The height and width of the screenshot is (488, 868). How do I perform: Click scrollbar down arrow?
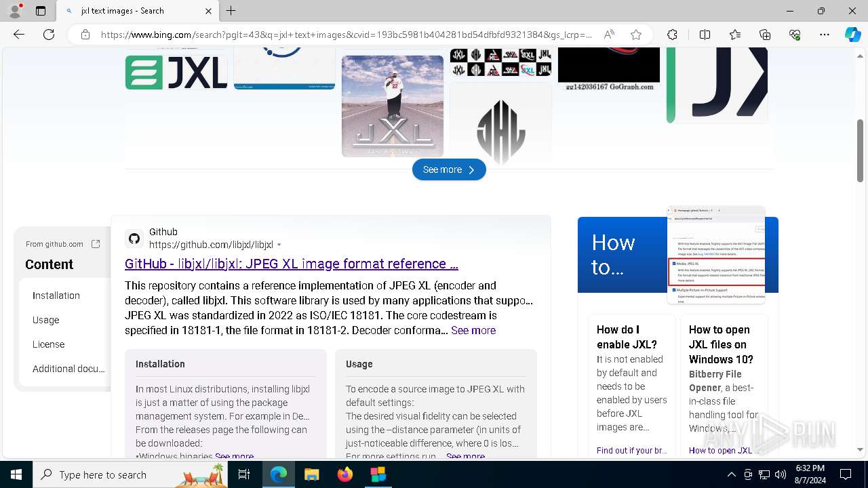point(861,449)
